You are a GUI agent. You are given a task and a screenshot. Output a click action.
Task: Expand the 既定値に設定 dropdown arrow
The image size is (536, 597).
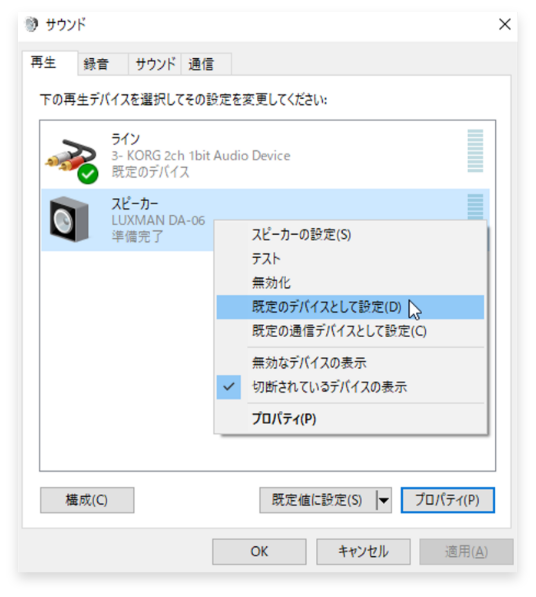tap(384, 500)
